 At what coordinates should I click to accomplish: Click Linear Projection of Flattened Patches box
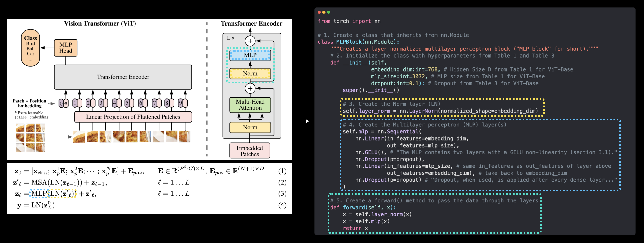point(133,117)
